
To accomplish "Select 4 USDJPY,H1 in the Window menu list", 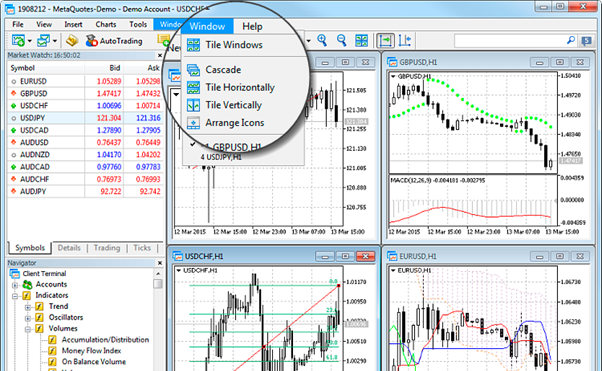I will click(221, 157).
